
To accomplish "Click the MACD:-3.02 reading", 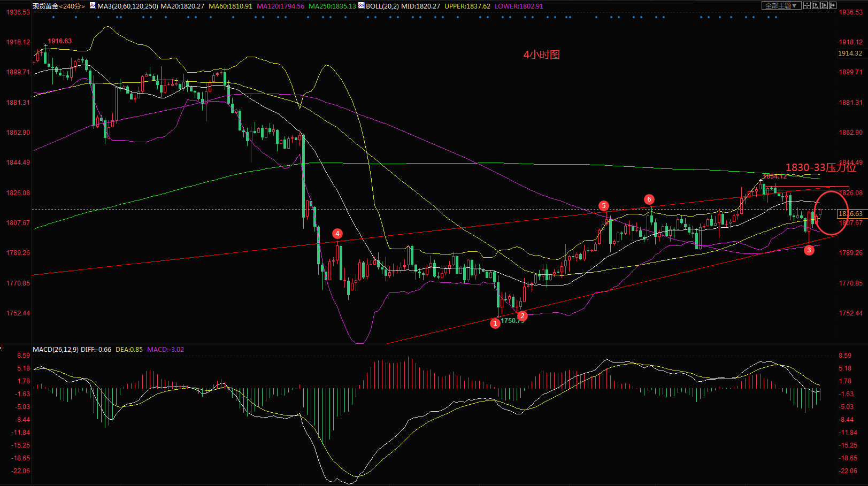I will pyautogui.click(x=166, y=349).
